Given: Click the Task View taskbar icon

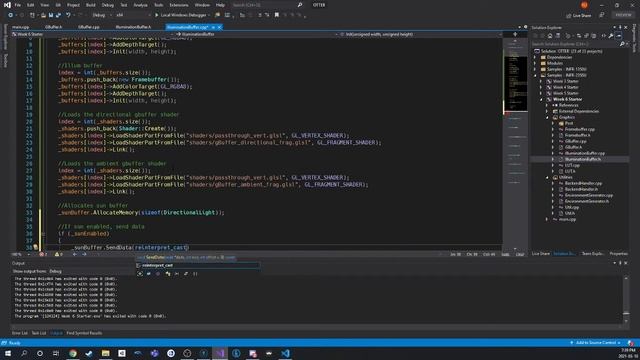Looking at the screenshot, I should tap(56, 353).
